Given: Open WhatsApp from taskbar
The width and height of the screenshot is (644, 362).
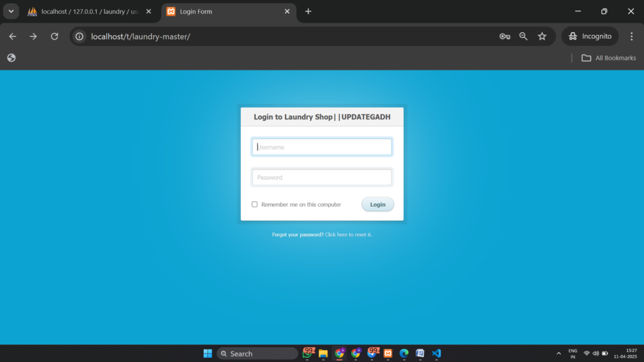Looking at the screenshot, I should 308,353.
